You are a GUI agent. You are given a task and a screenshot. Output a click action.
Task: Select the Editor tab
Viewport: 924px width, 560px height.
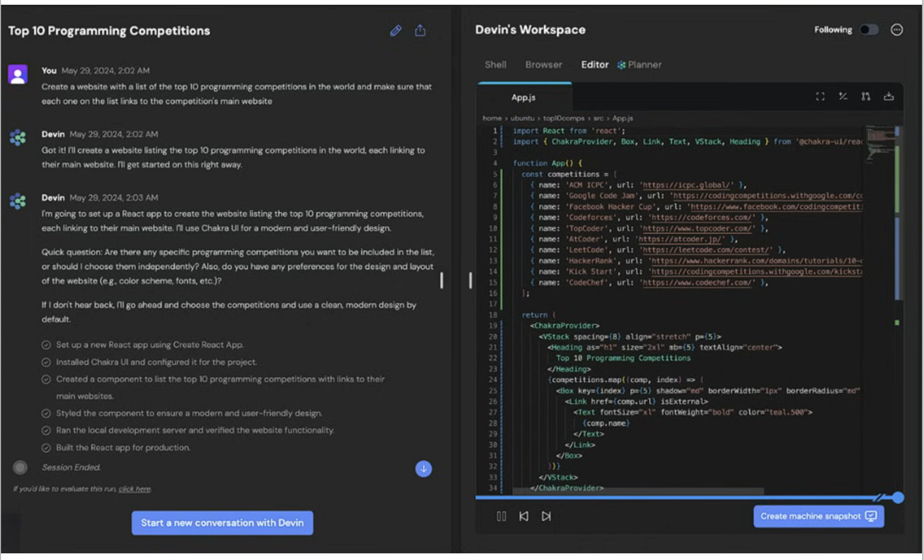(x=594, y=65)
